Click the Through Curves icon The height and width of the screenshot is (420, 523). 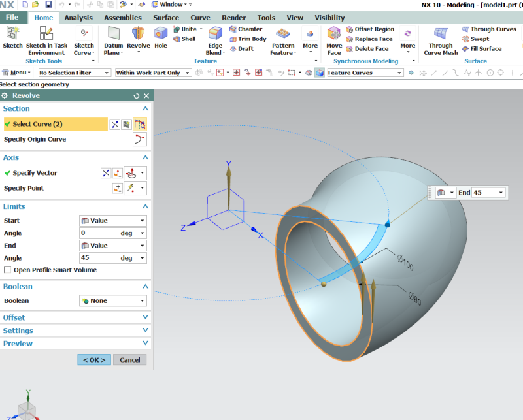[x=465, y=29]
